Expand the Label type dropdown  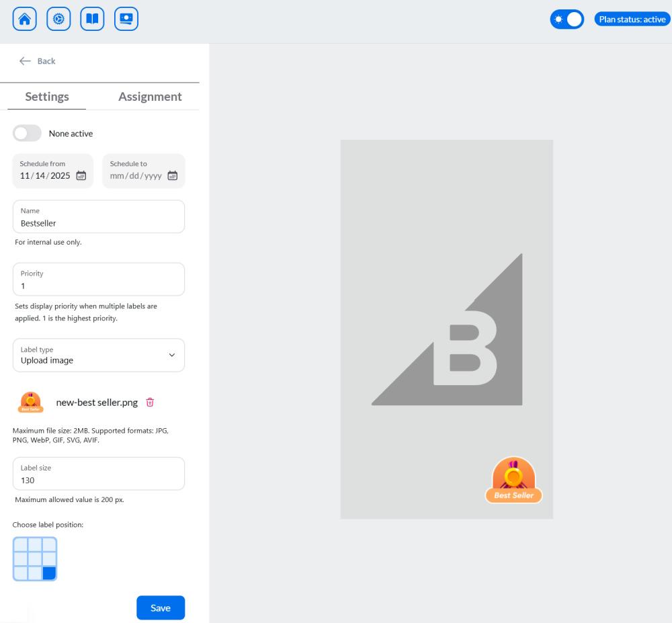point(99,355)
